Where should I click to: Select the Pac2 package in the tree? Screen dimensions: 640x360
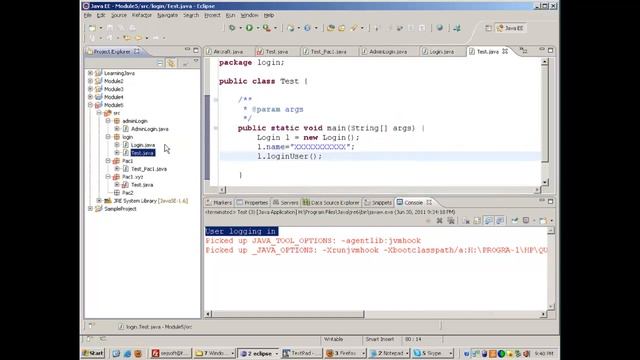(x=127, y=193)
